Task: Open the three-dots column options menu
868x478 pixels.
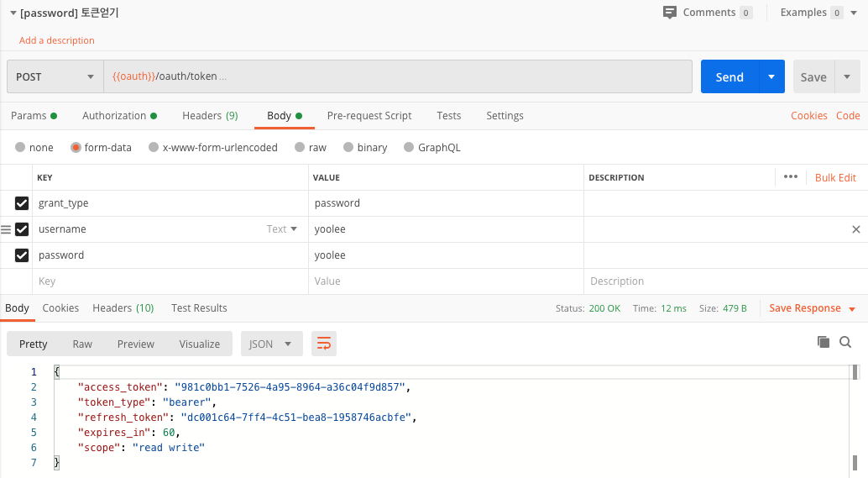Action: (x=791, y=176)
